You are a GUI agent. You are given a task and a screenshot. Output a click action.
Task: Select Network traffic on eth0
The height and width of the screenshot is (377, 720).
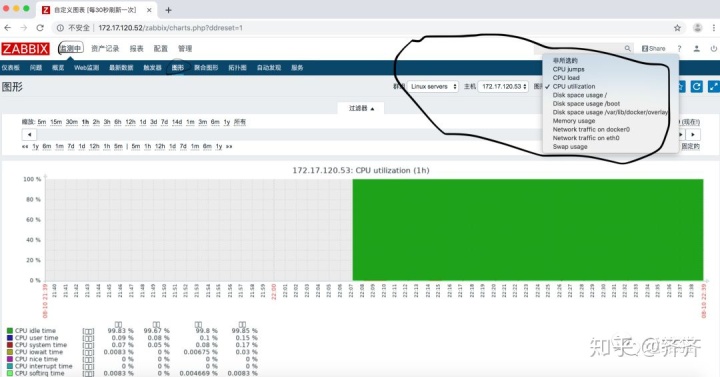[586, 138]
